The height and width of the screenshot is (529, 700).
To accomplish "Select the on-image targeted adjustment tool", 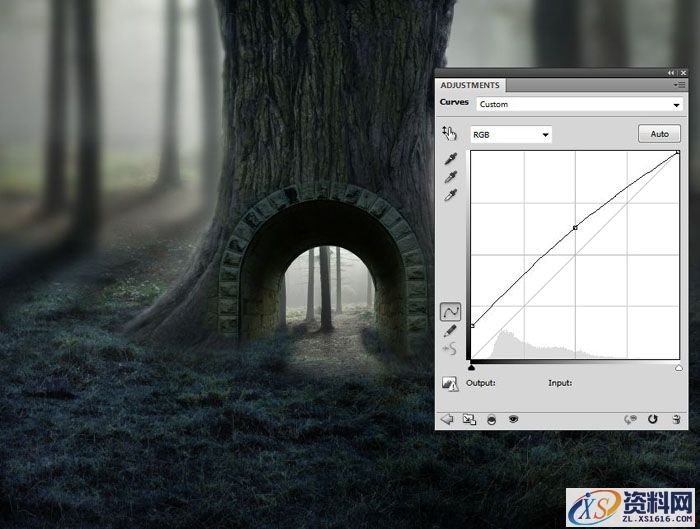I will coord(449,134).
